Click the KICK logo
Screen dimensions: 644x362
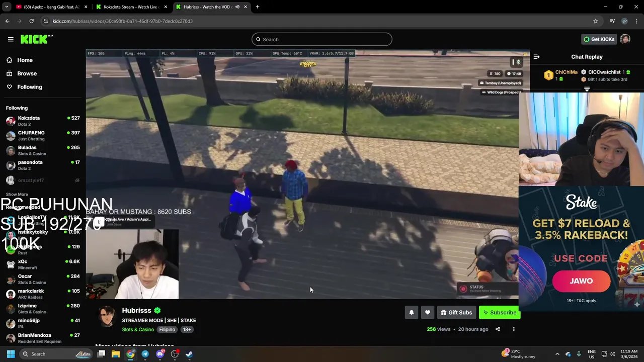(37, 39)
